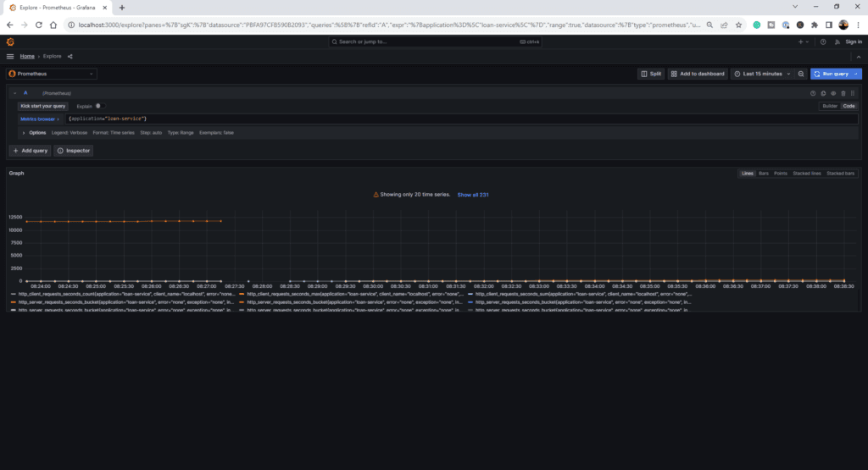
Task: Open the browser extensions puzzle icon
Action: pos(815,25)
